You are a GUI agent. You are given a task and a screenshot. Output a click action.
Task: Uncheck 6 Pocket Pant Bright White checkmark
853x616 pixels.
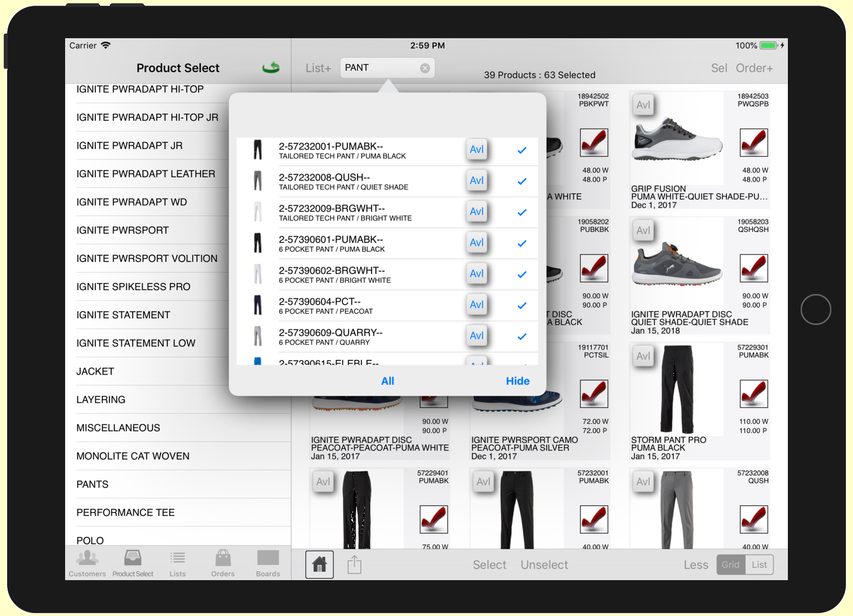click(522, 274)
